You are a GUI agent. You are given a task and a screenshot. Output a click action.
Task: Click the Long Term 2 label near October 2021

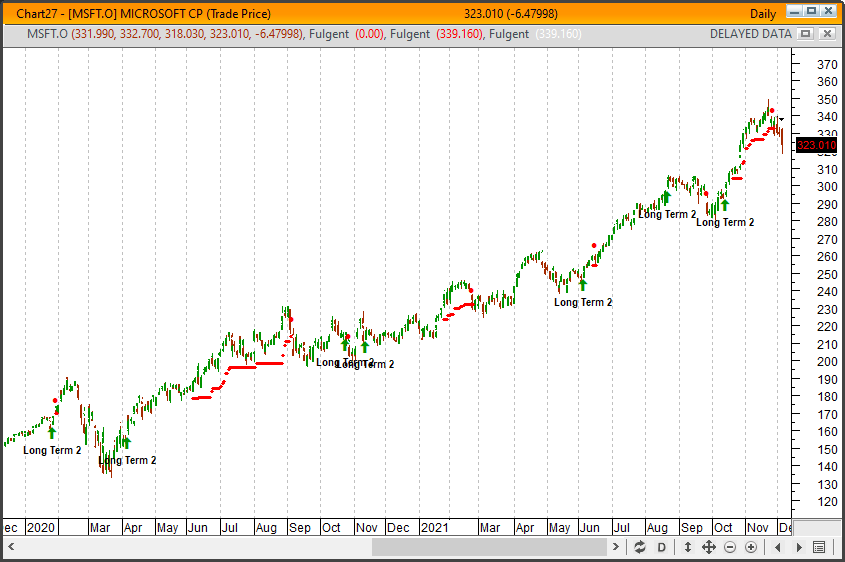pos(725,222)
